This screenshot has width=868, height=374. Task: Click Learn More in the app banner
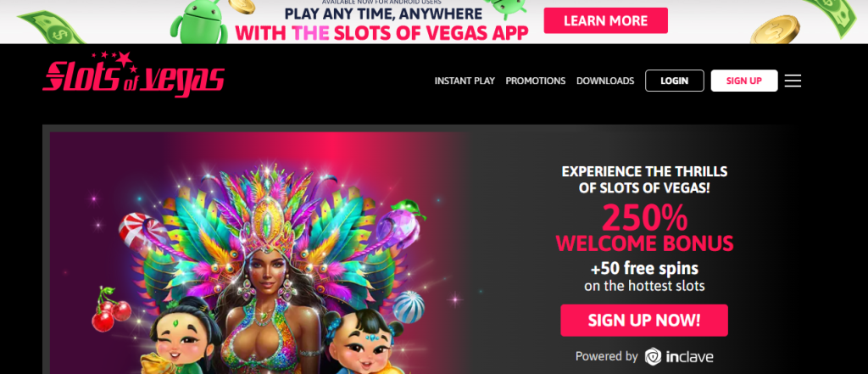(605, 21)
